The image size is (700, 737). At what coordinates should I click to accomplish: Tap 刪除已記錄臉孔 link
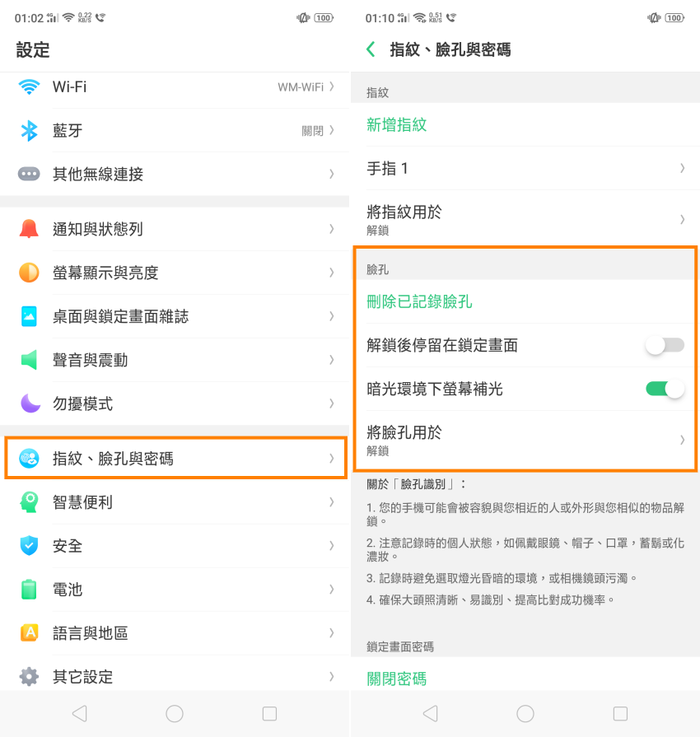[x=419, y=302]
